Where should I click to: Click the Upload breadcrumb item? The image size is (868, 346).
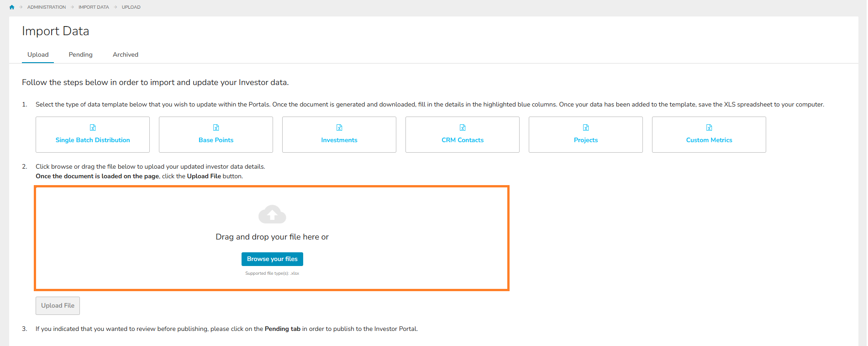tap(131, 7)
